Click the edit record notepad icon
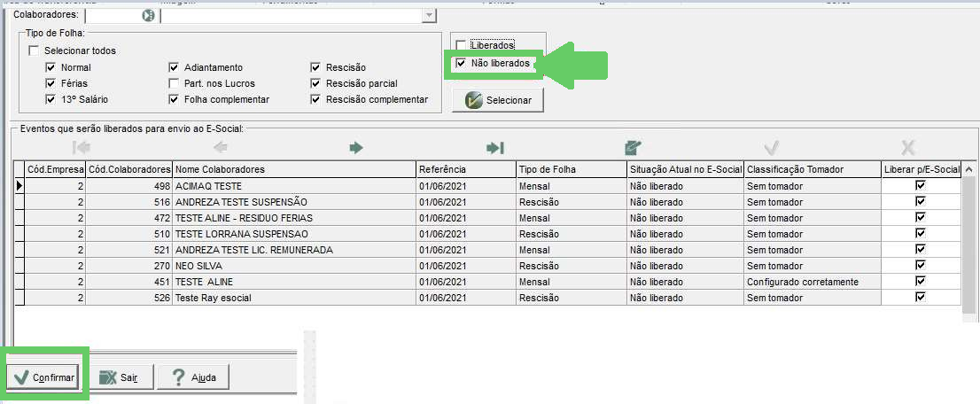Screen dimensions: 980x404 click(634, 148)
